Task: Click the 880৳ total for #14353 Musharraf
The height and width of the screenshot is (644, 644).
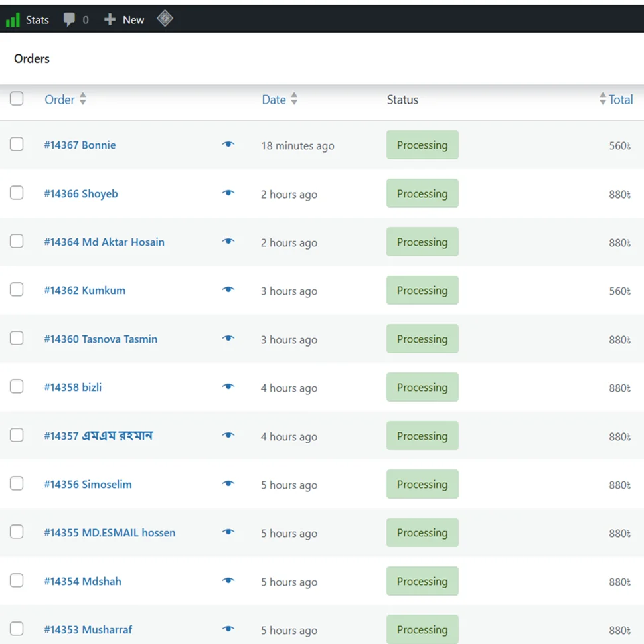Action: point(620,631)
